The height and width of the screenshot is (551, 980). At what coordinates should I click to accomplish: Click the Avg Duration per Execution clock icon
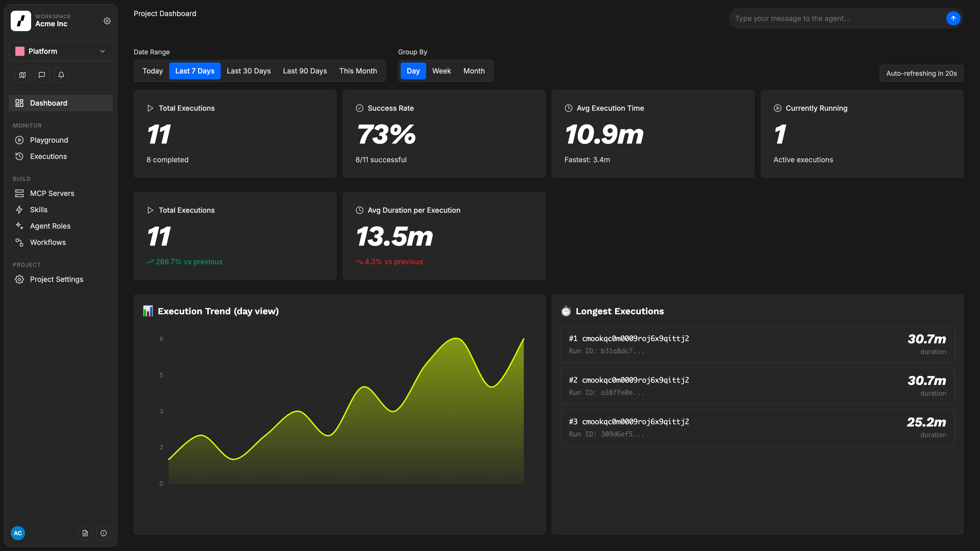(x=360, y=210)
